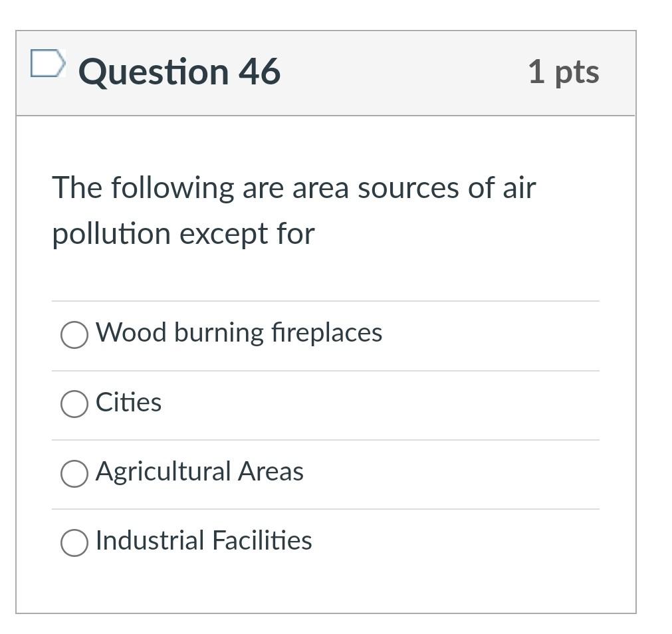Click empty space in Agricultural Areas row
This screenshot has height=634, width=672.
[x=450, y=475]
